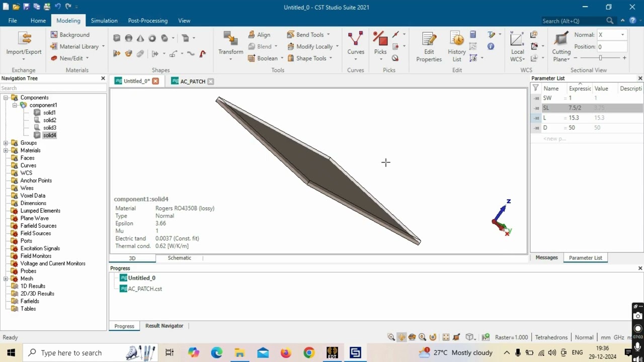Open Google Chrome from the taskbar
644x362 pixels.
(x=308, y=352)
